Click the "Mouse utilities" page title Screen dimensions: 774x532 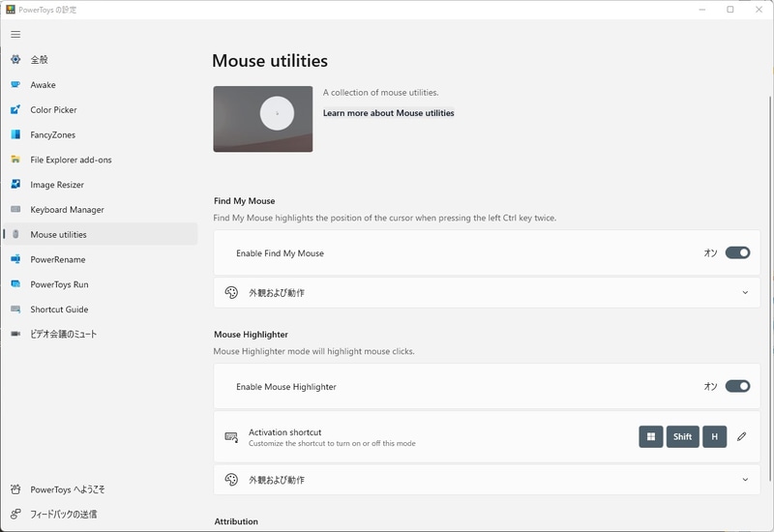click(270, 61)
